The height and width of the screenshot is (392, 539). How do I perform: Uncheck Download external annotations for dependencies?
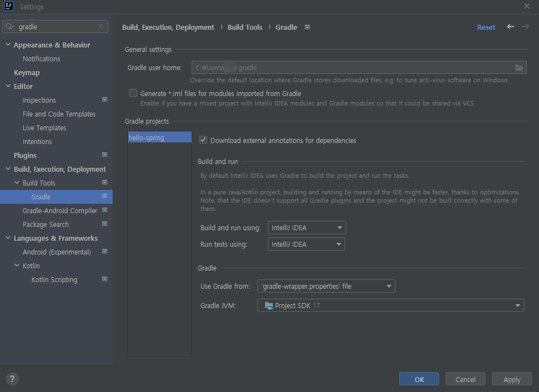(203, 140)
